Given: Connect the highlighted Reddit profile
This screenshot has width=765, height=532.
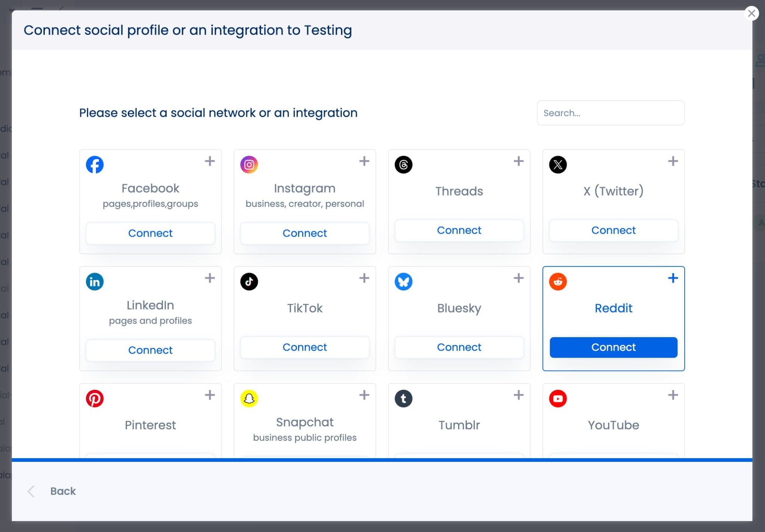Looking at the screenshot, I should 613,347.
